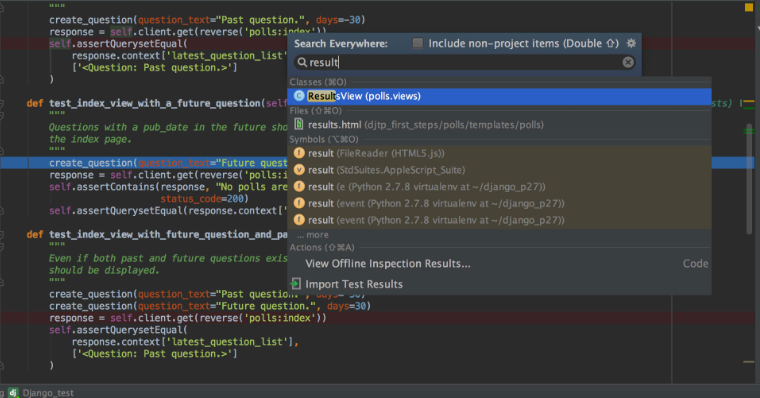Image resolution: width=760 pixels, height=398 pixels.
Task: Click the class icon beside ResultsView
Action: click(x=299, y=96)
